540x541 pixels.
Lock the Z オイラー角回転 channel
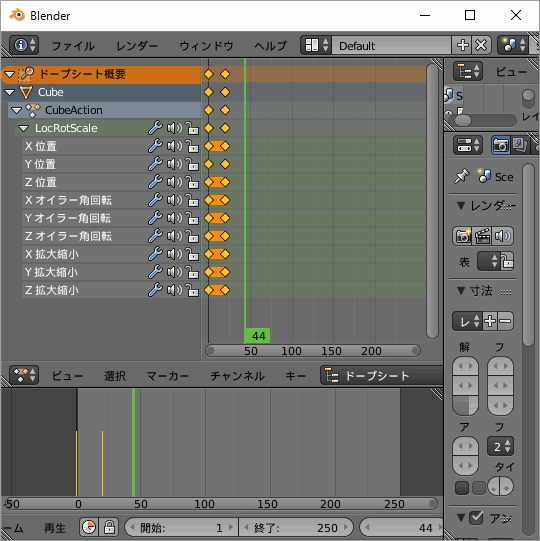(x=192, y=236)
